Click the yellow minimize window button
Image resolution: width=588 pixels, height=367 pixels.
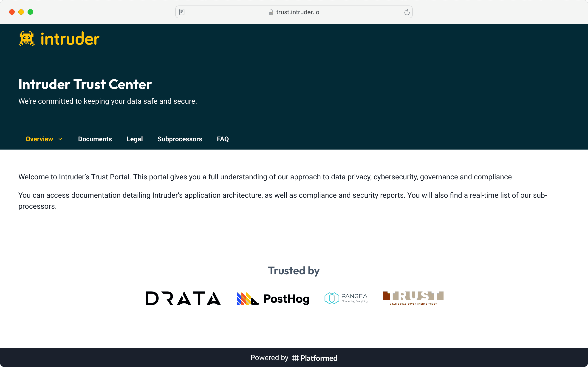(21, 12)
